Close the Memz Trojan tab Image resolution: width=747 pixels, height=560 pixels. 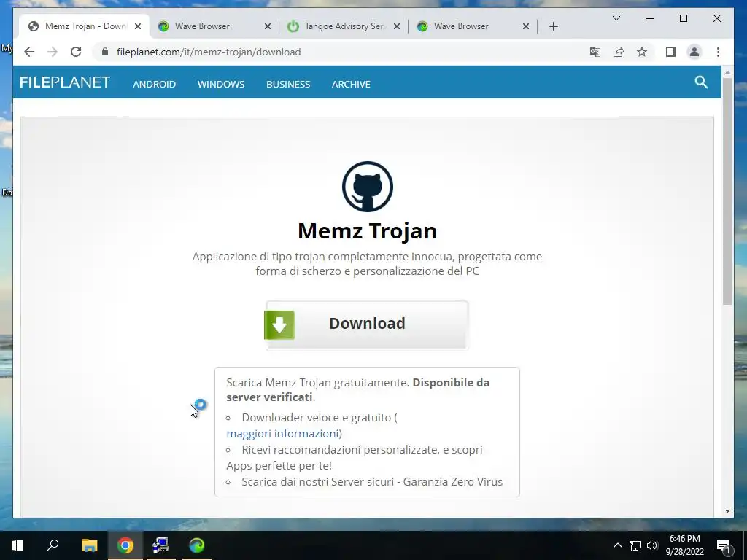pos(138,26)
